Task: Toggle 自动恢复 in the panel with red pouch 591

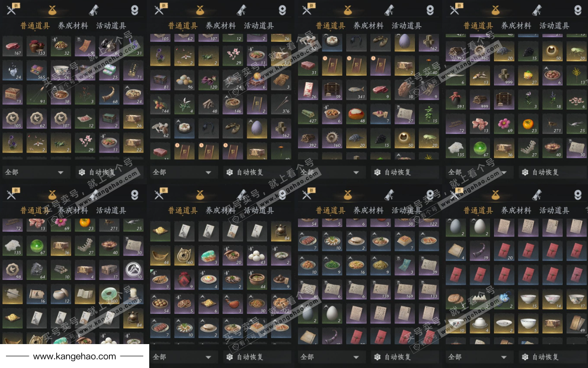Action: tap(545, 172)
